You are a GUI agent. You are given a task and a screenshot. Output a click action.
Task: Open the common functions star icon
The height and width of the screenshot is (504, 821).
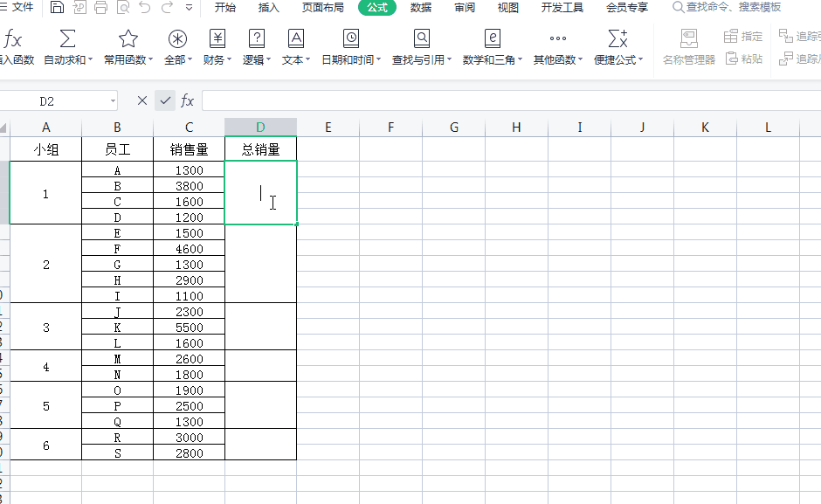click(x=128, y=38)
